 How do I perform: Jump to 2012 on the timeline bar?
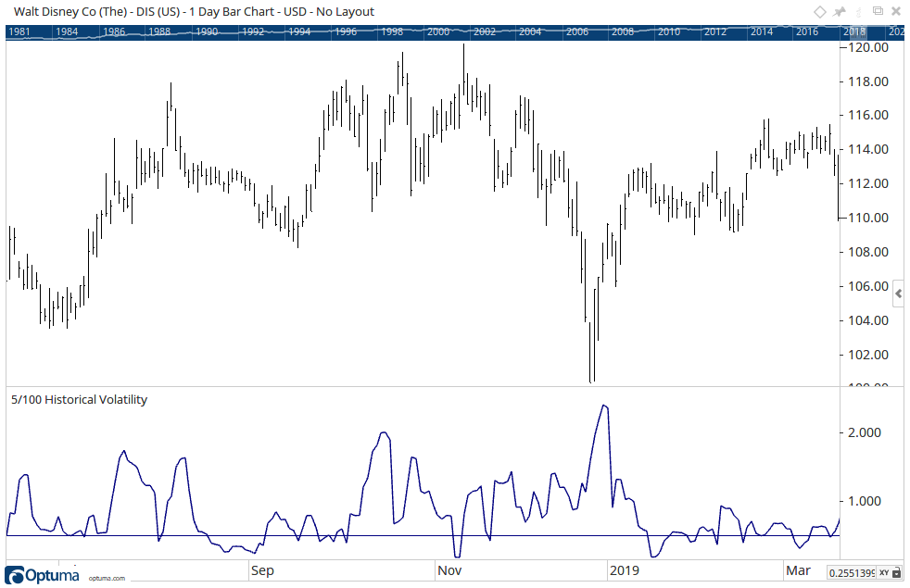(x=715, y=31)
